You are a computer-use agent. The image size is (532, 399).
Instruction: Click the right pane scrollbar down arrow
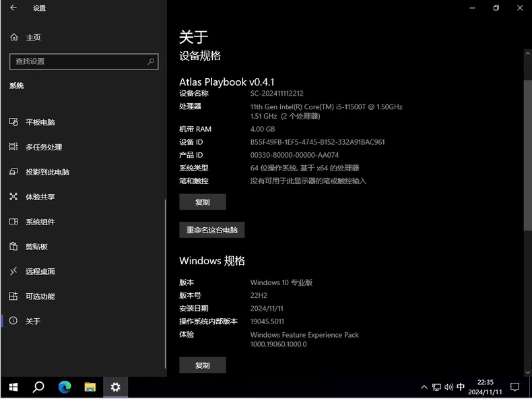coord(527,373)
